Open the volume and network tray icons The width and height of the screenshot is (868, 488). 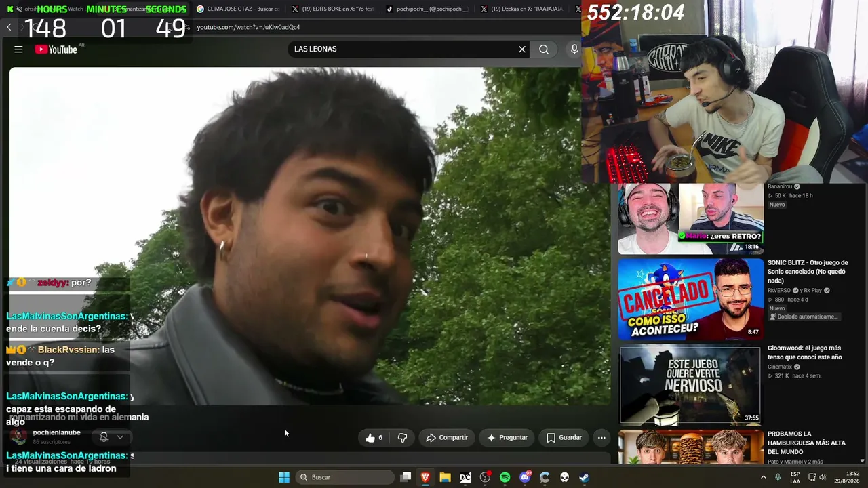(817, 477)
